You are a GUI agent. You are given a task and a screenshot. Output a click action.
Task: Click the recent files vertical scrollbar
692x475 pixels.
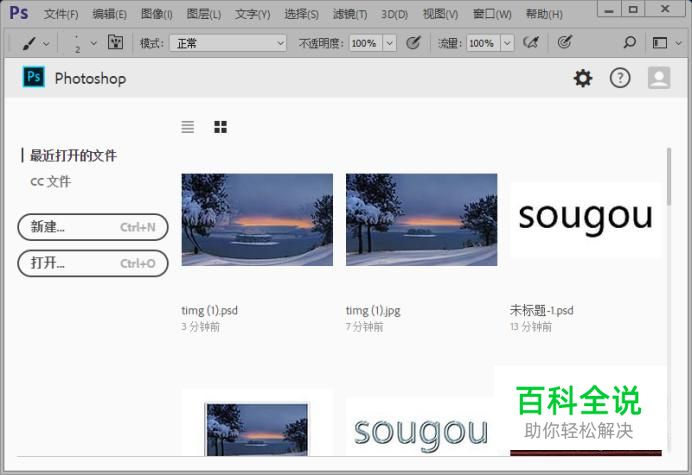(x=669, y=176)
